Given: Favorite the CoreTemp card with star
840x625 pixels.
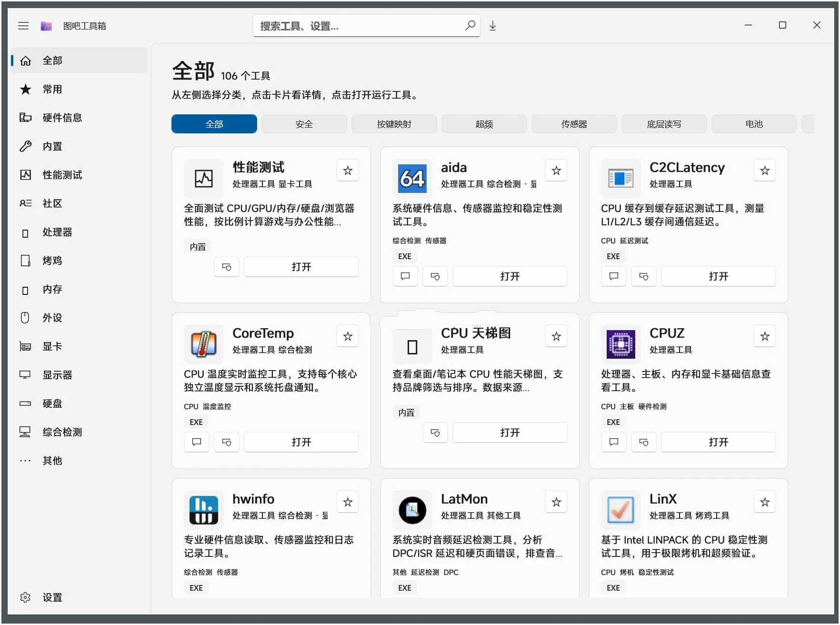Looking at the screenshot, I should coord(348,336).
